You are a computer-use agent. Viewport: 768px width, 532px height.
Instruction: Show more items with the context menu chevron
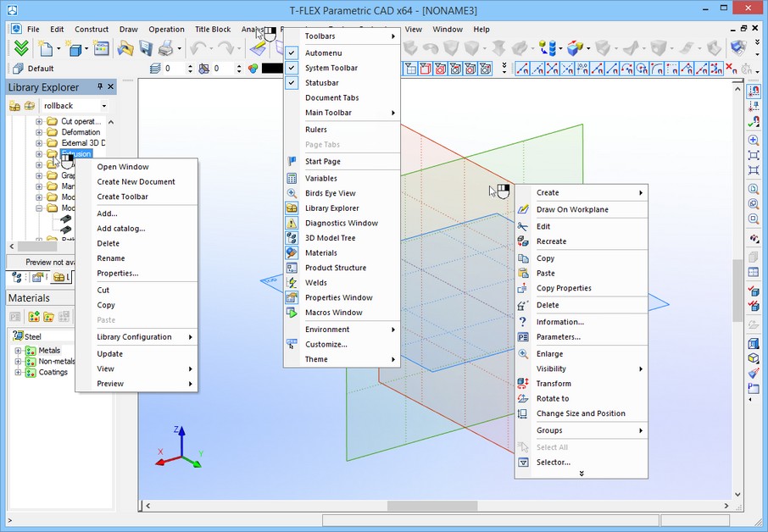coord(582,474)
